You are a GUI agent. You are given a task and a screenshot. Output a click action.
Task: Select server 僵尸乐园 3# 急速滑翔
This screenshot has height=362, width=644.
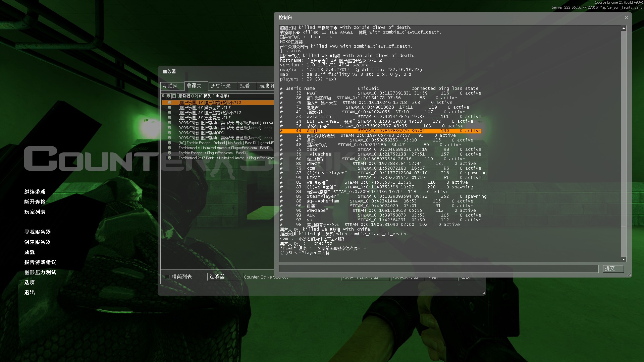pyautogui.click(x=218, y=118)
